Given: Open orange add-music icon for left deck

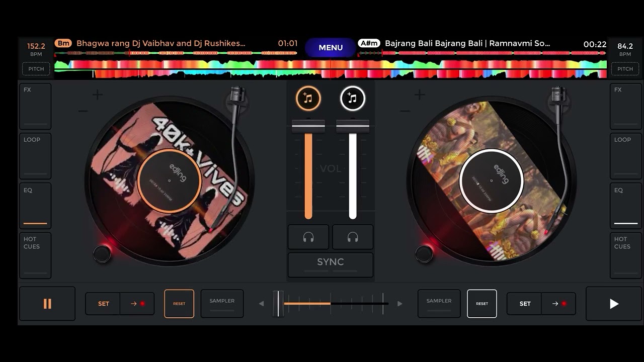Looking at the screenshot, I should pos(308,98).
